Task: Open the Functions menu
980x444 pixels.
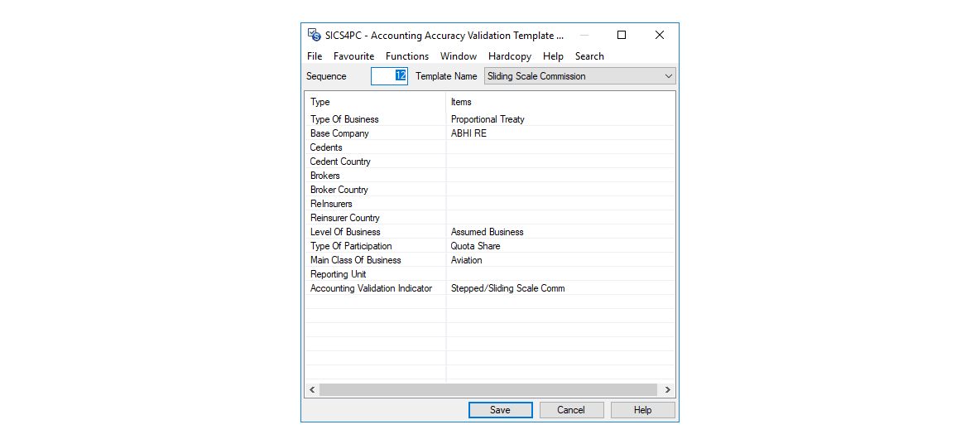Action: tap(407, 56)
